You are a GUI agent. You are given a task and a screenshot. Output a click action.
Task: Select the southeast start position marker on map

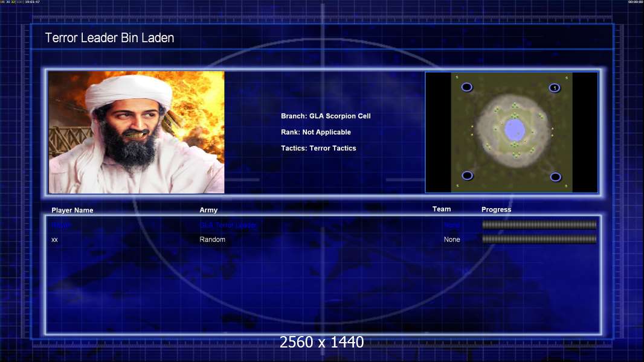coord(555,177)
